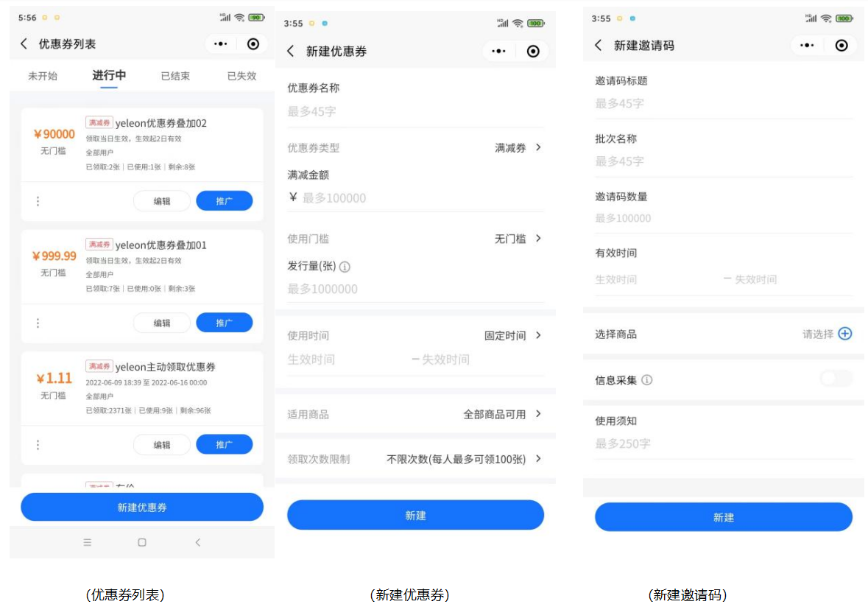Viewport: 868px width, 607px height.
Task: Focus the 满减金额 amount field
Action: [415, 197]
